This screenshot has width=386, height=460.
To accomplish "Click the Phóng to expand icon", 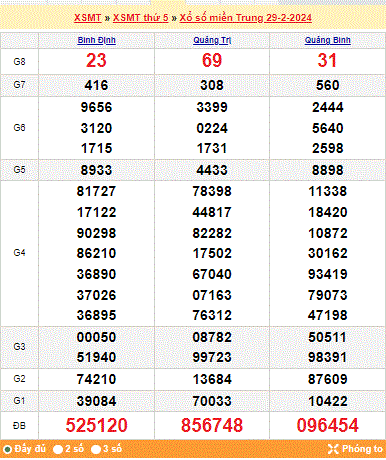I will coord(333,449).
